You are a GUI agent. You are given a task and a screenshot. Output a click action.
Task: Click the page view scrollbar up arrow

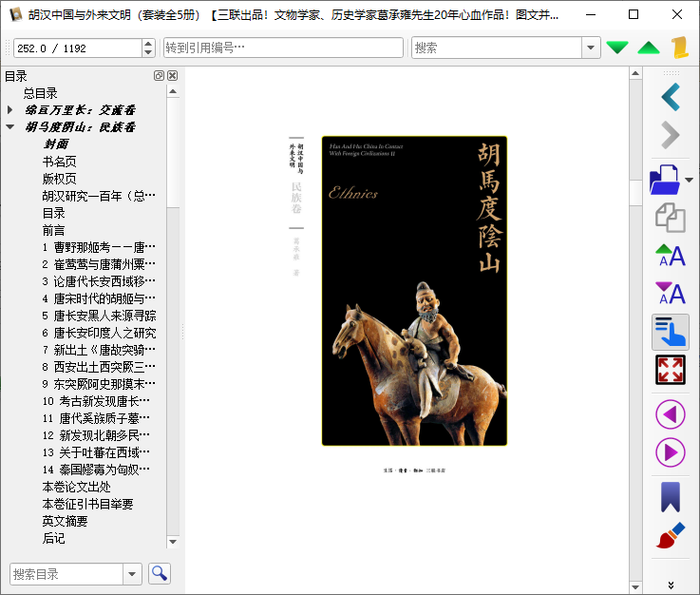click(x=635, y=73)
